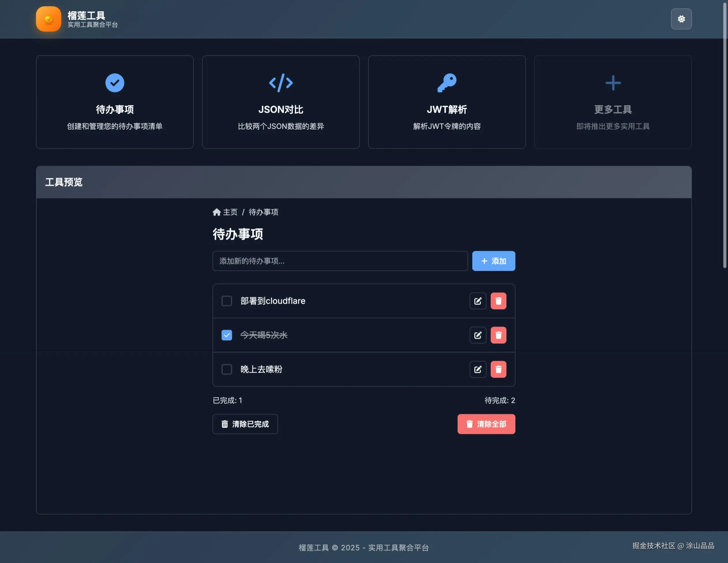Click the 榴莲工具 durian logo
Image resolution: width=728 pixels, height=563 pixels.
48,19
